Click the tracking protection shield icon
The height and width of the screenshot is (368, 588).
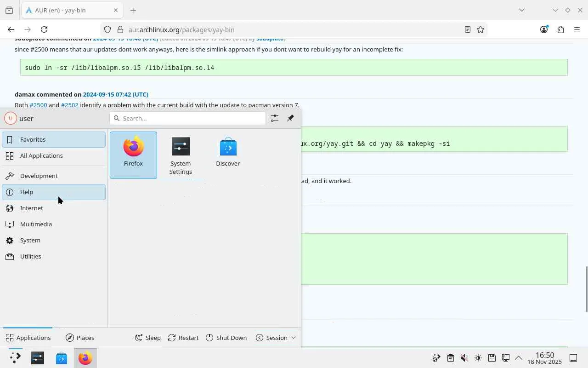click(x=107, y=29)
